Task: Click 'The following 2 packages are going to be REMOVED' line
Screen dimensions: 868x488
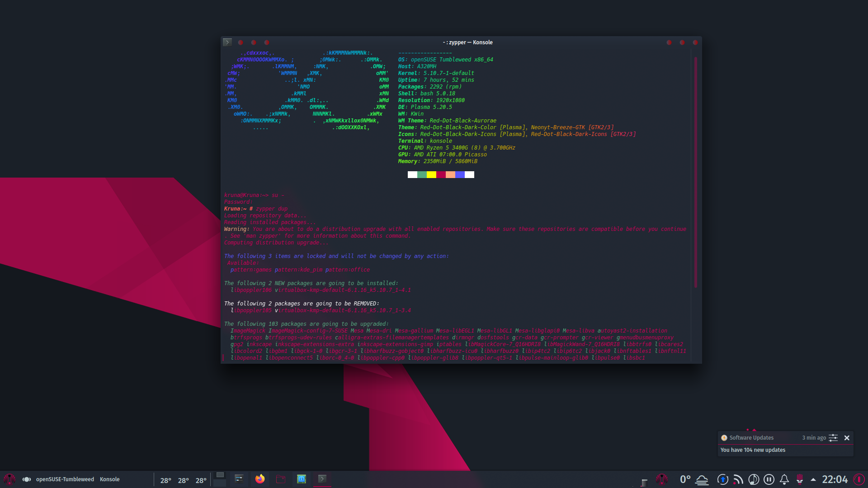Action: coord(302,304)
